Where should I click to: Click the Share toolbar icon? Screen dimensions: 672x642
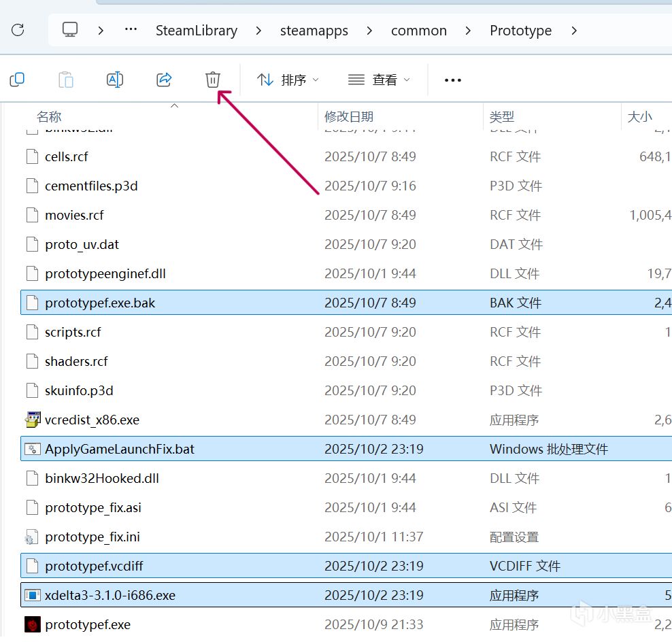164,80
